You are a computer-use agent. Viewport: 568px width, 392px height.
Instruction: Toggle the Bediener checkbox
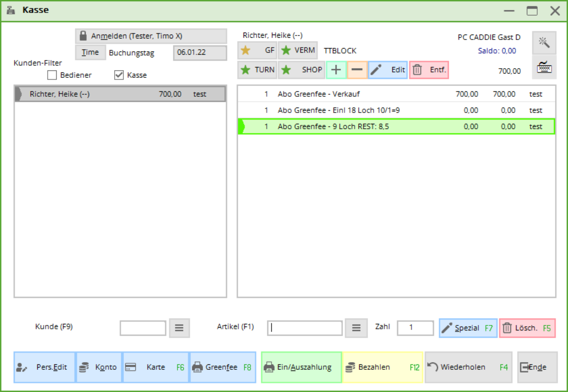coord(52,75)
